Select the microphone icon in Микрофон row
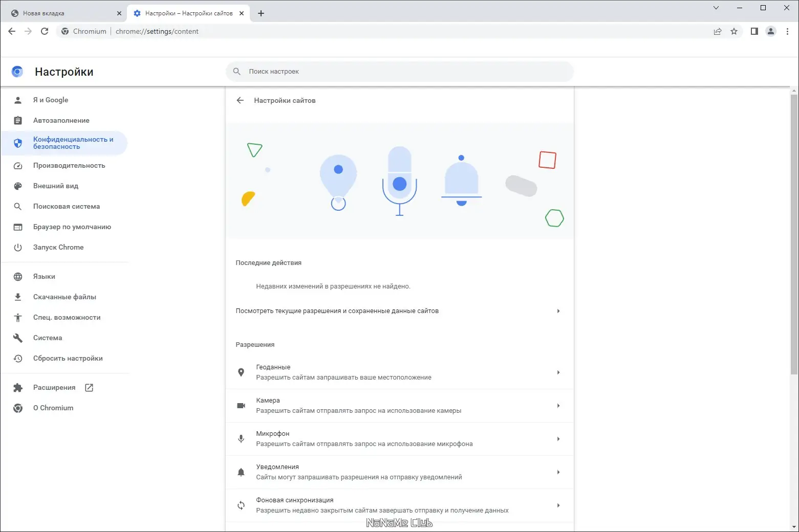This screenshot has height=532, width=799. (x=241, y=438)
